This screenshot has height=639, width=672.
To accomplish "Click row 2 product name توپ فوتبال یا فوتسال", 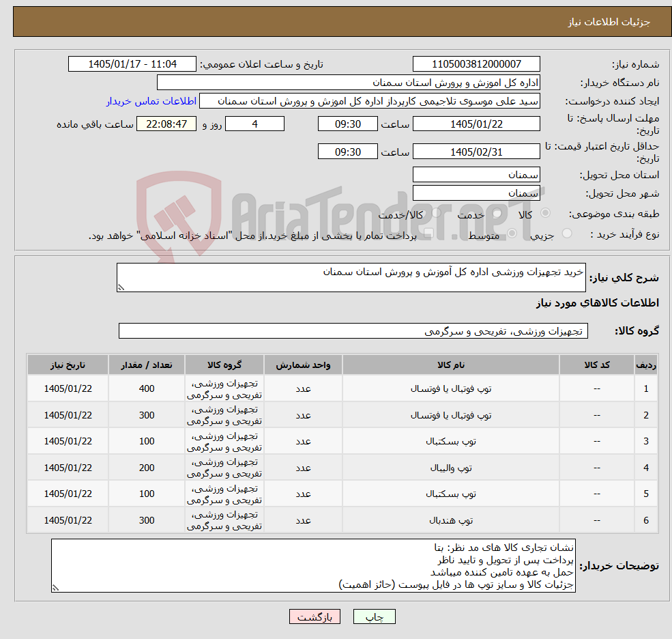I will click(x=451, y=415).
